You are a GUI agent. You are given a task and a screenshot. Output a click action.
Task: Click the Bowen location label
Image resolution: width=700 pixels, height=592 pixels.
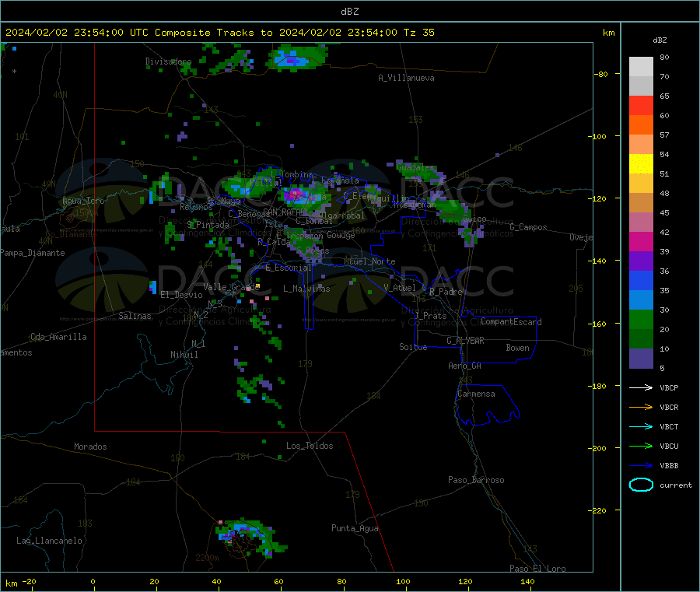pyautogui.click(x=517, y=348)
